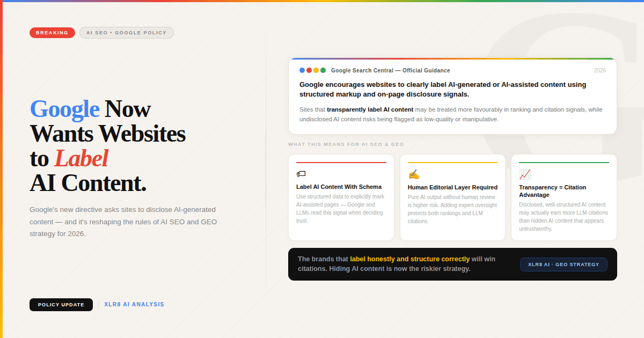Click the bold guidance statement about labeling AI content

[443, 90]
